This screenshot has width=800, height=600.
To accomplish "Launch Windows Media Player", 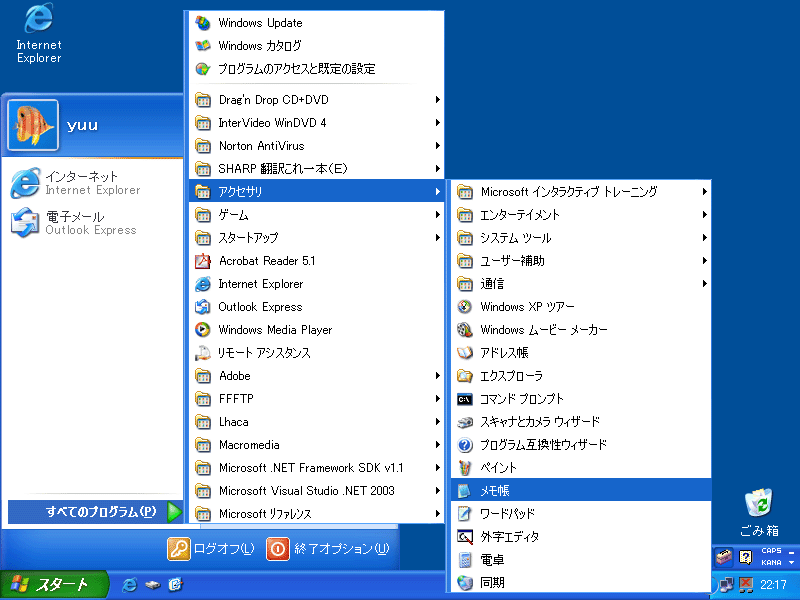I will pos(316,330).
